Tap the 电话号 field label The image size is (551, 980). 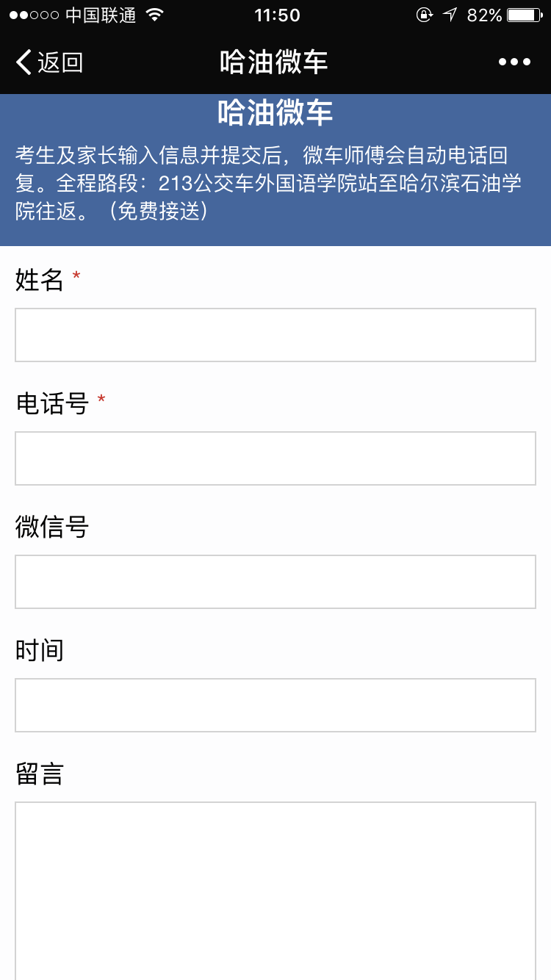52,403
